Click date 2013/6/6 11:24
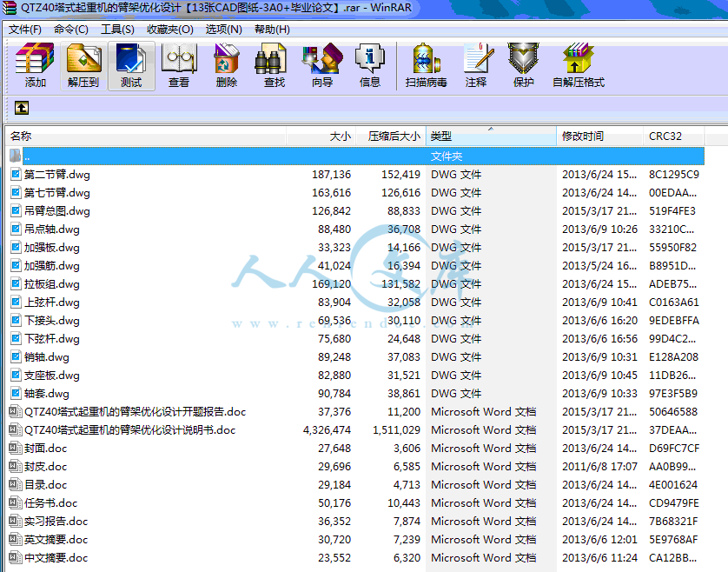Screen dimensions: 728x572 pos(599,557)
